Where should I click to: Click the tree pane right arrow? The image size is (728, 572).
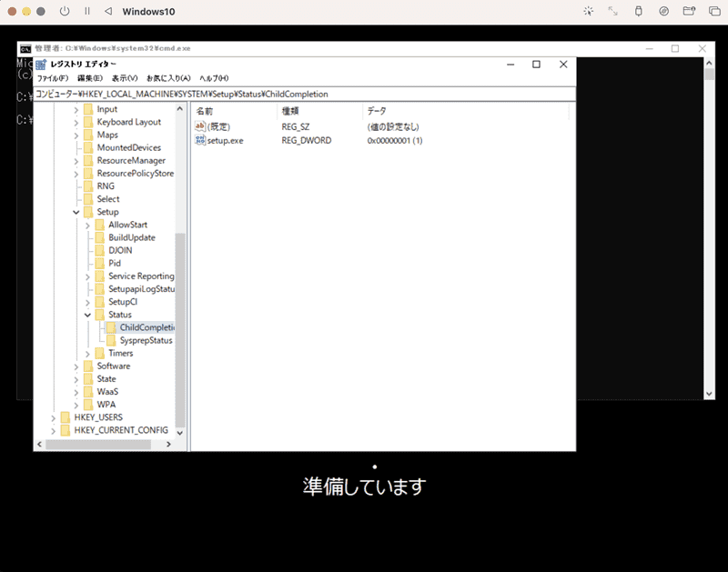(168, 444)
